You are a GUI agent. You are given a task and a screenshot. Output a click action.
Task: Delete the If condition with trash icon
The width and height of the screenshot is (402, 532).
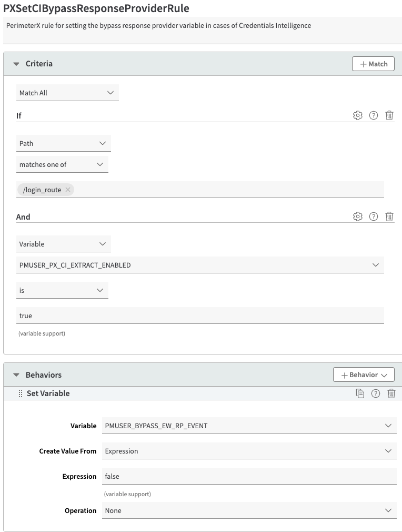pos(389,115)
